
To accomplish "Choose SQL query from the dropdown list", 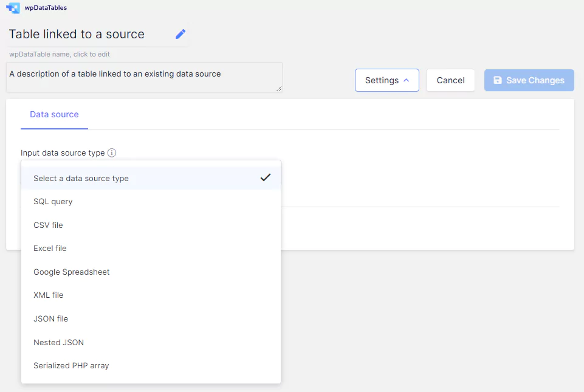I will 151,202.
